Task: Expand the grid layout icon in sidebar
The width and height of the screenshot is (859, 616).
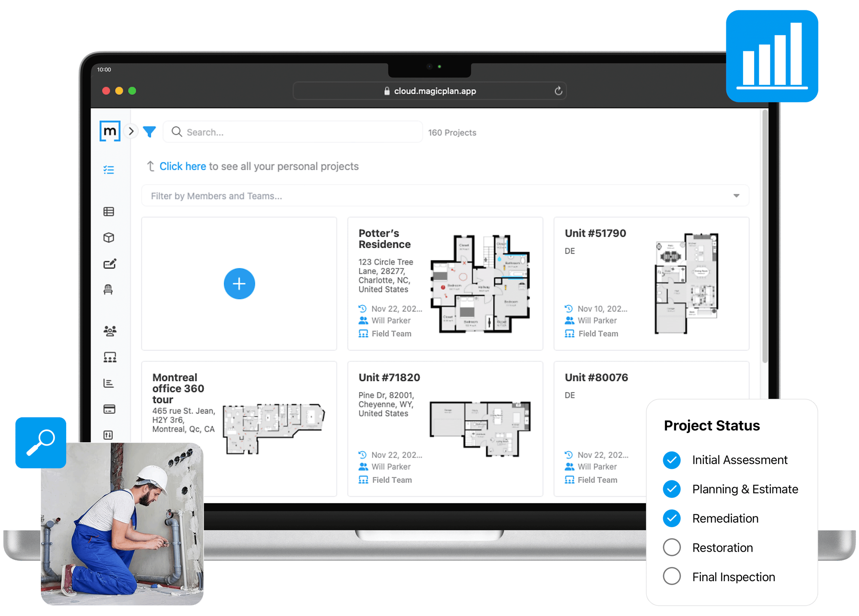Action: pos(109,210)
